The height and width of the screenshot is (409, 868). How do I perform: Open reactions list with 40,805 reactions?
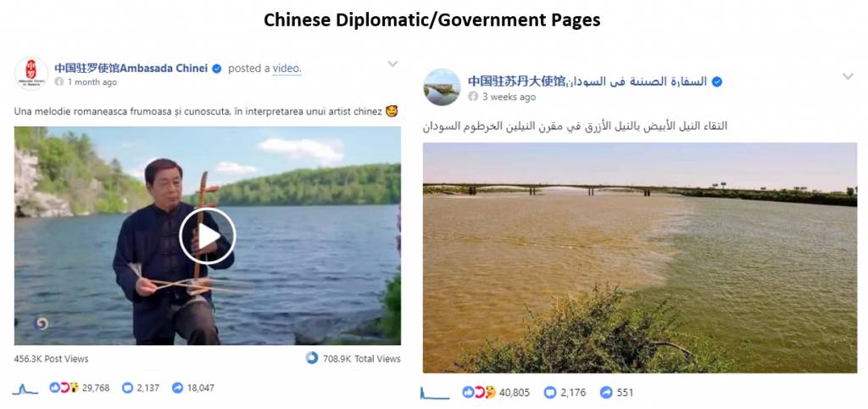[x=496, y=392]
